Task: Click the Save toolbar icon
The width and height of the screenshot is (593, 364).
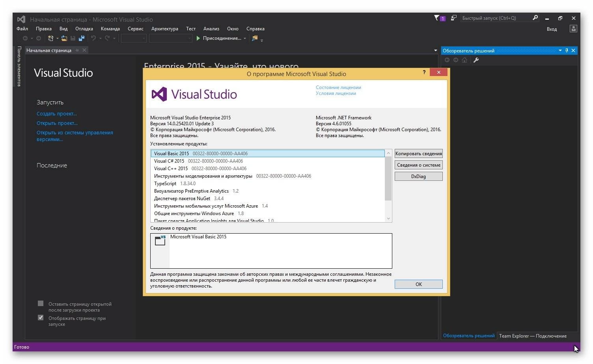Action: pos(73,38)
